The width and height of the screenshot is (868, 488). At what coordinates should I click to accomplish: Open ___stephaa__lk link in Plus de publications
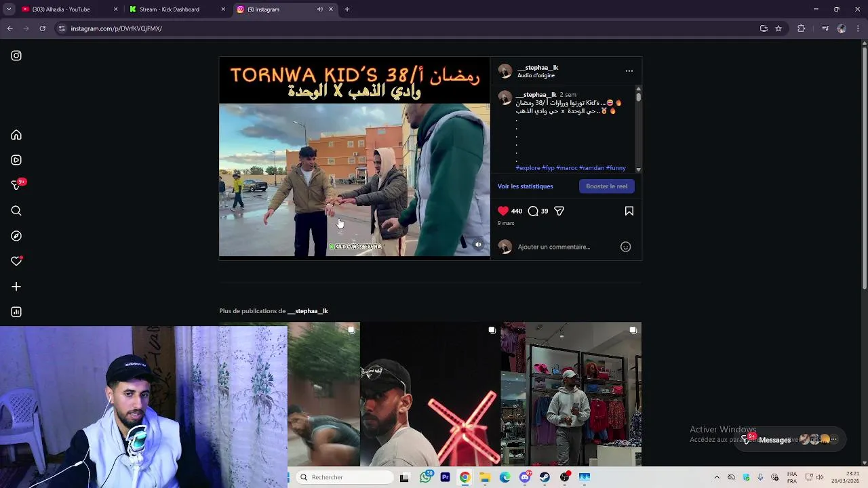(308, 311)
